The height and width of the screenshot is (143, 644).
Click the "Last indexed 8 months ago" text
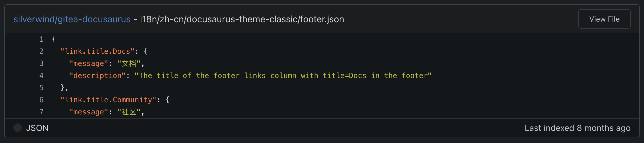coord(577,128)
